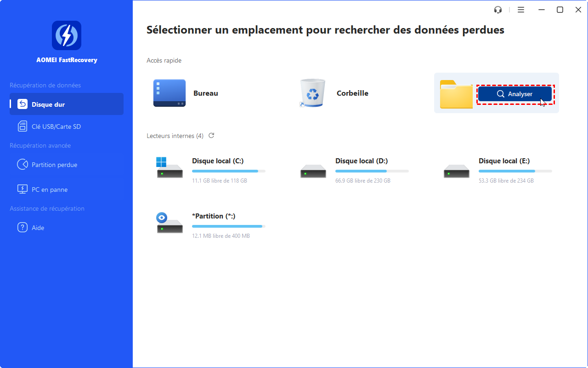Select the Corbeille recycle bin icon
The height and width of the screenshot is (368, 588).
(312, 93)
